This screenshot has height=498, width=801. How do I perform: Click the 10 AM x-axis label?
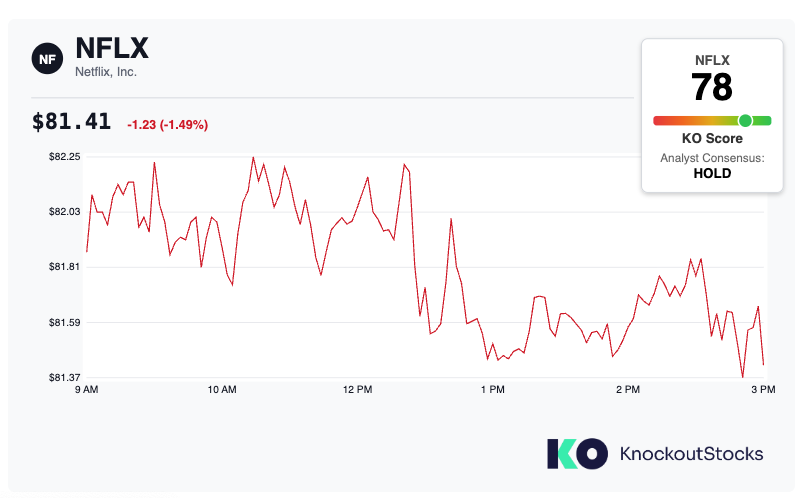pos(222,389)
